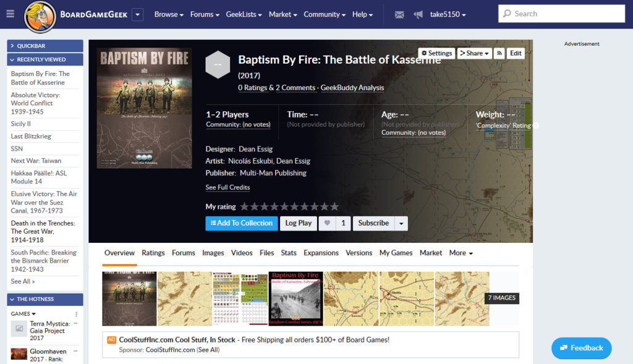The width and height of the screenshot is (633, 364).
Task: Open GeekMail by clicking the envelope icon
Action: [399, 14]
